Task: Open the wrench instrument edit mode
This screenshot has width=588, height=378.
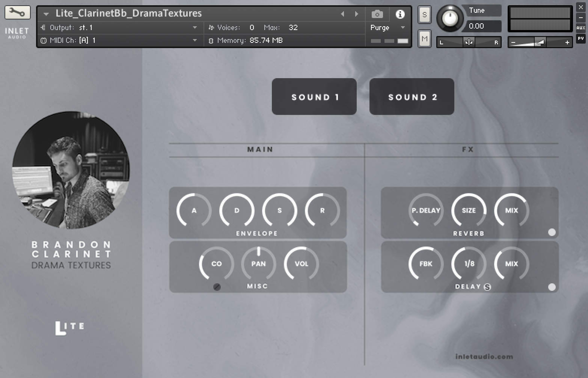Action: click(17, 12)
